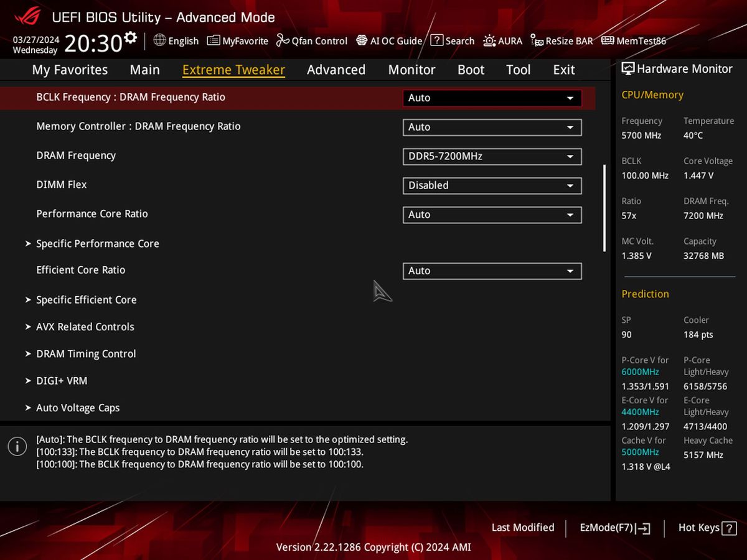747x560 pixels.
Task: Click the 03/27/2024 date text
Action: pyautogui.click(x=36, y=39)
